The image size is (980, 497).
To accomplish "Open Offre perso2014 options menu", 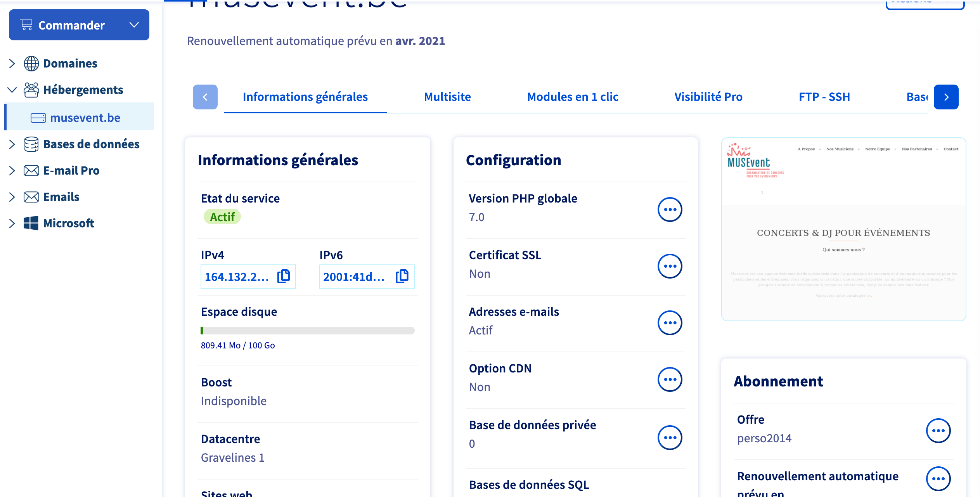I will point(938,431).
